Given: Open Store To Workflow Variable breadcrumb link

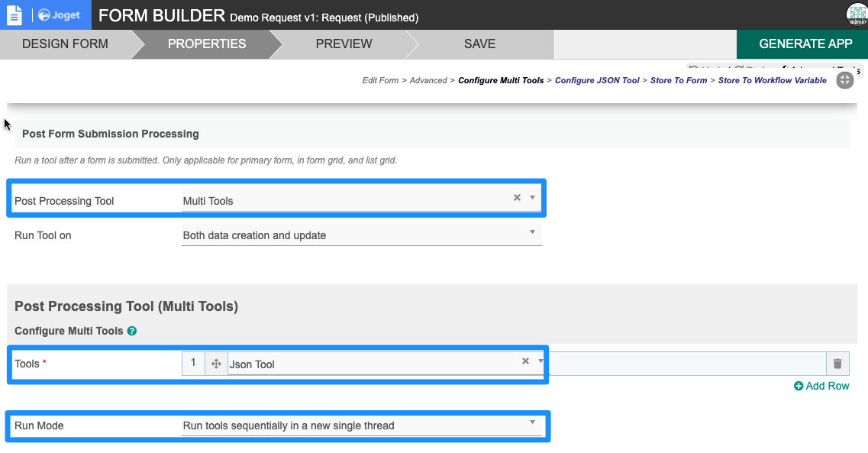Looking at the screenshot, I should 772,80.
